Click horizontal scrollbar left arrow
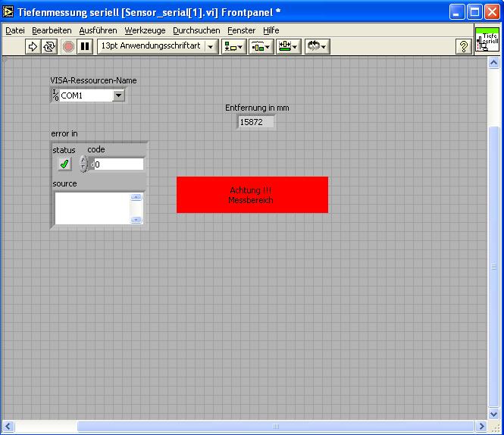The height and width of the screenshot is (435, 504). click(x=8, y=427)
